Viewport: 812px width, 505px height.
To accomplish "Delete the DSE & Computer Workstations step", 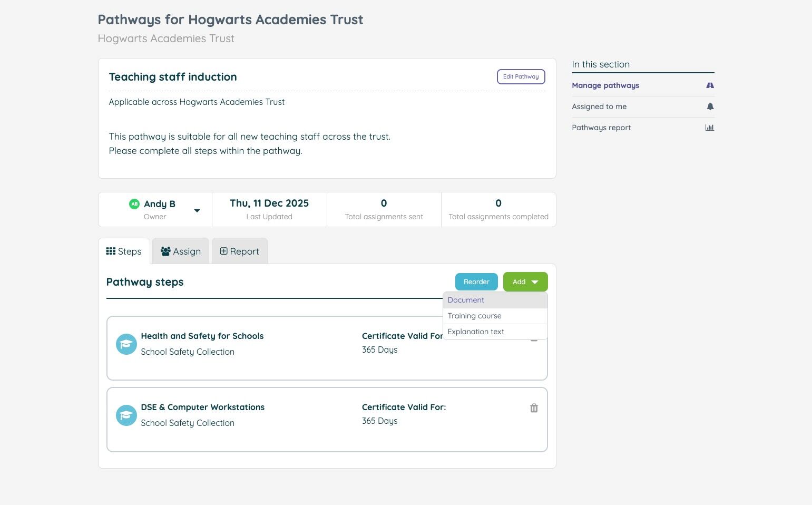I will click(x=534, y=408).
